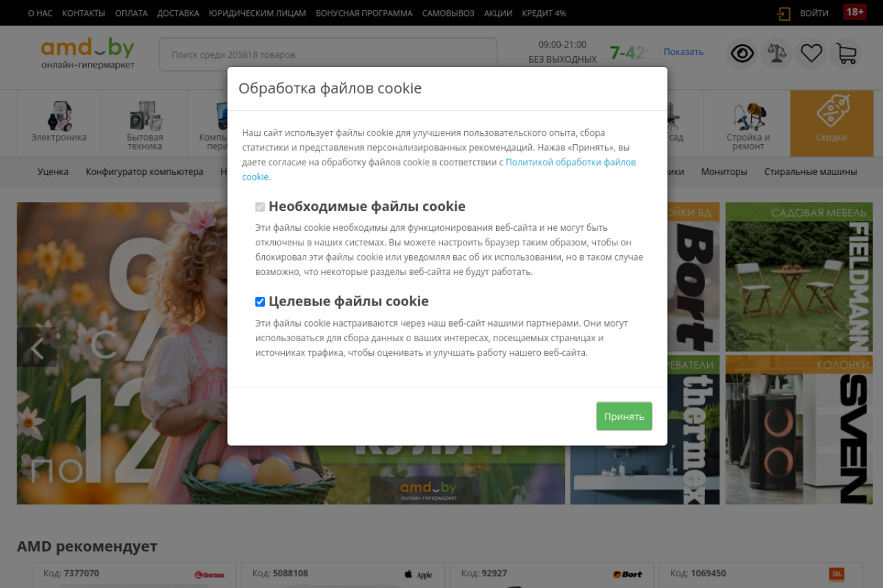This screenshot has width=883, height=588.
Task: Click the amd.by logo
Action: tap(88, 54)
